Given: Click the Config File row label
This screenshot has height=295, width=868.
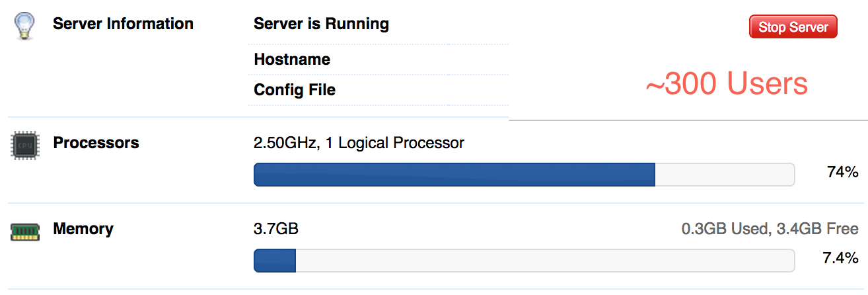Looking at the screenshot, I should click(x=295, y=90).
